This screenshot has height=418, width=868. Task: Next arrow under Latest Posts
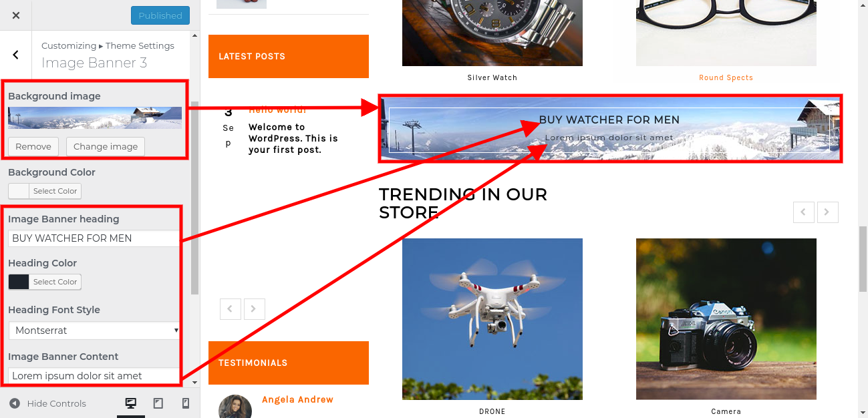pos(254,308)
